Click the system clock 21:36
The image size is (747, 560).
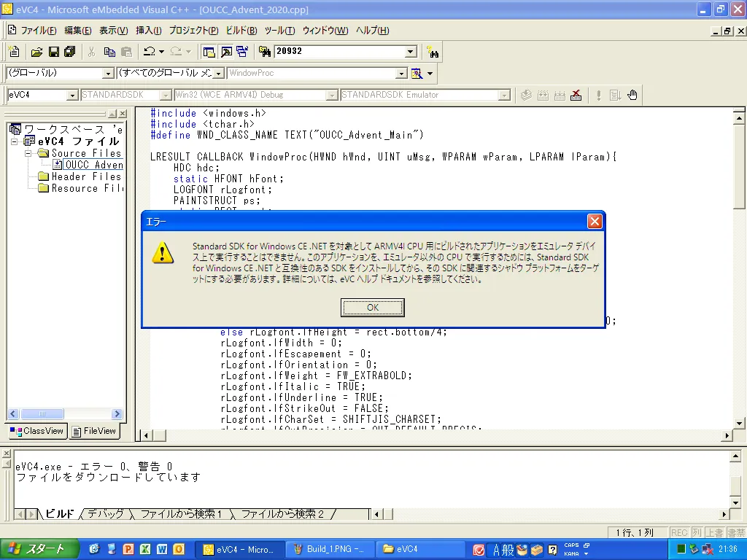click(727, 549)
